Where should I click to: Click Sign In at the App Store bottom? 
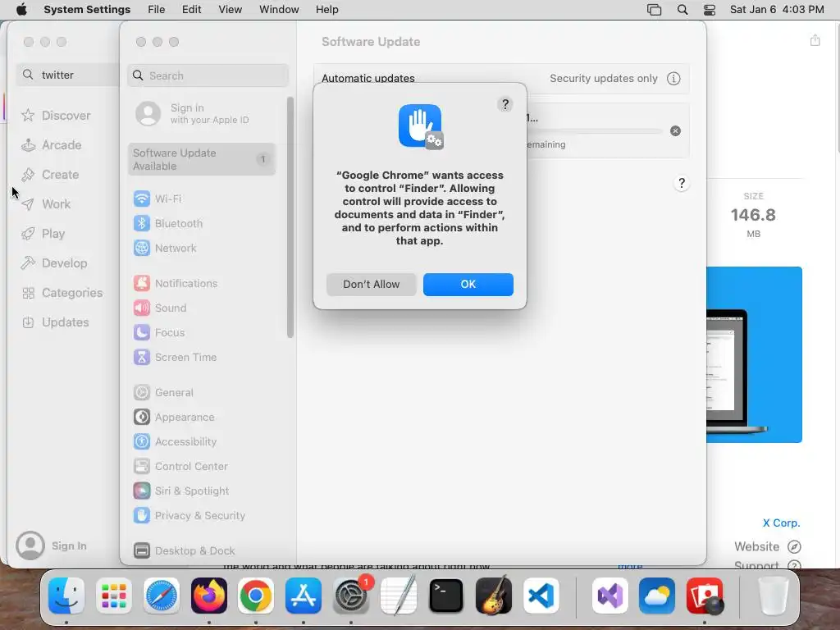point(52,546)
